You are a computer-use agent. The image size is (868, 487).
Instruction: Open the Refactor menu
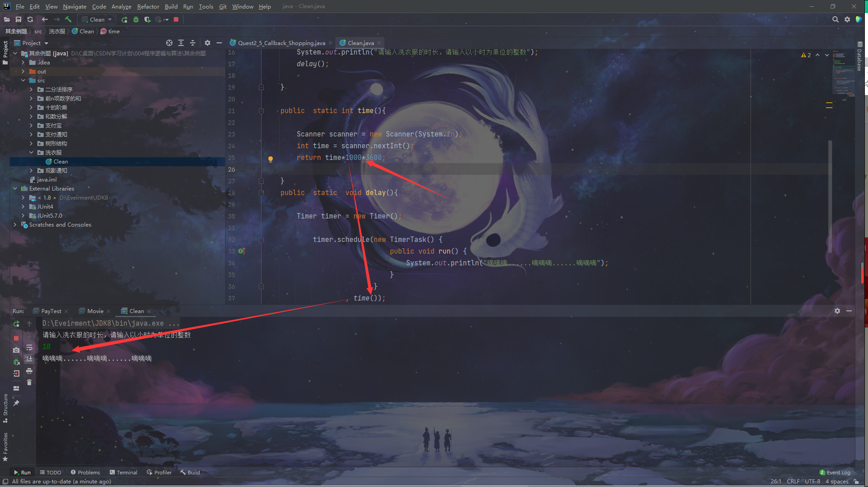coord(148,6)
